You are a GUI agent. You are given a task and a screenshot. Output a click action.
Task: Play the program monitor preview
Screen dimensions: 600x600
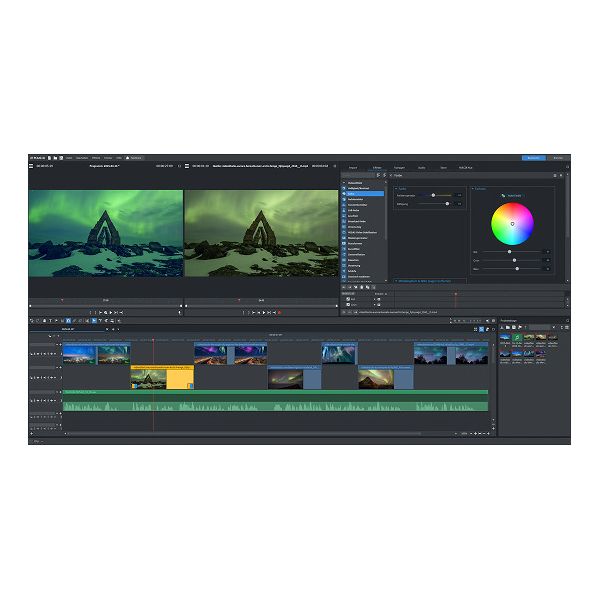pyautogui.click(x=111, y=313)
